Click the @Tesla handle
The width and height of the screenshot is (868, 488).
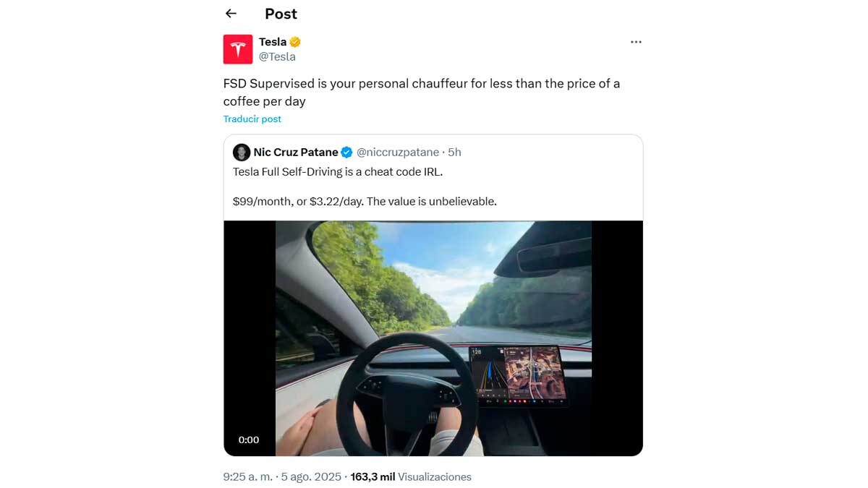click(x=277, y=56)
